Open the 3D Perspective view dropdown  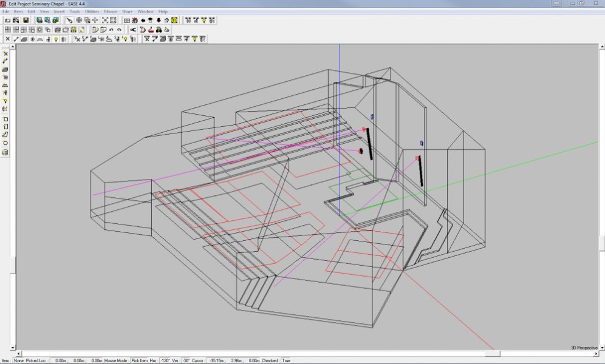tap(584, 348)
